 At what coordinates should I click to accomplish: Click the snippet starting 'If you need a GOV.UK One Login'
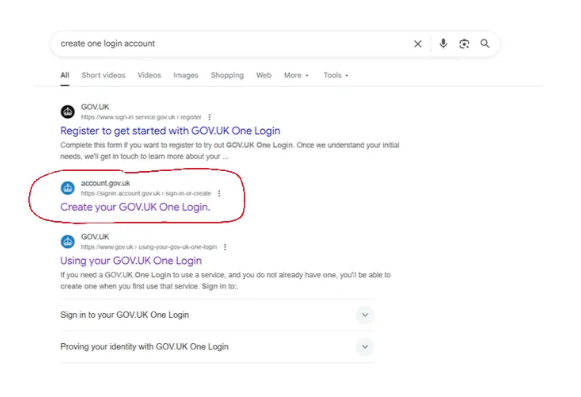[x=225, y=281]
